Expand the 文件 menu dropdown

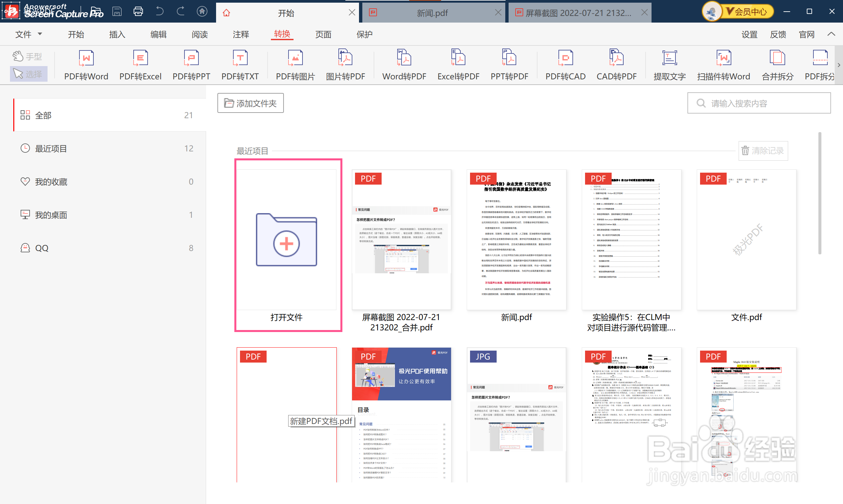click(29, 34)
